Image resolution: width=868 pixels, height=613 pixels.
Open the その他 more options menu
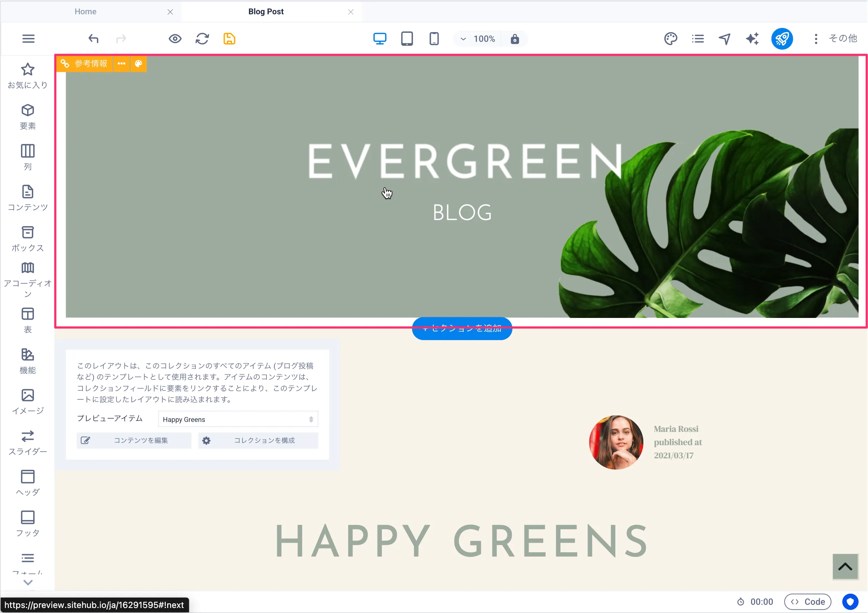click(x=835, y=39)
